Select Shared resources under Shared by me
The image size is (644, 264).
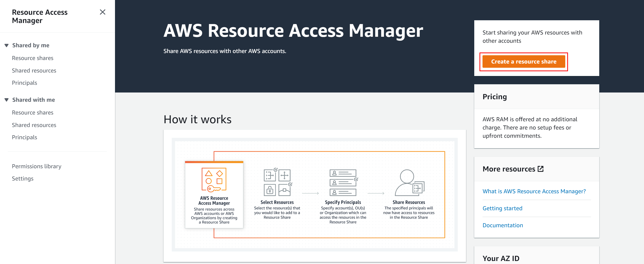[34, 70]
